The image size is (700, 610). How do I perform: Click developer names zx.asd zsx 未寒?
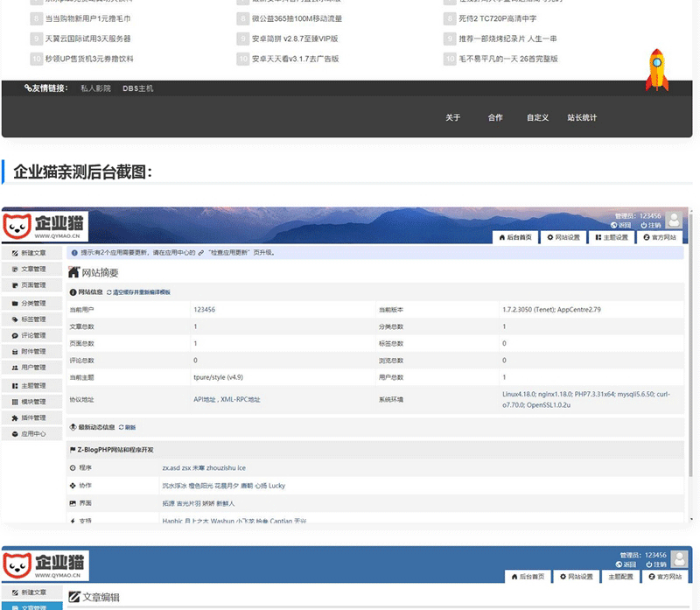pyautogui.click(x=184, y=468)
